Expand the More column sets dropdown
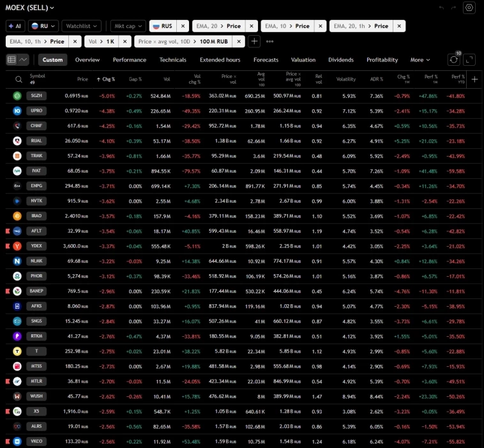 coord(420,59)
